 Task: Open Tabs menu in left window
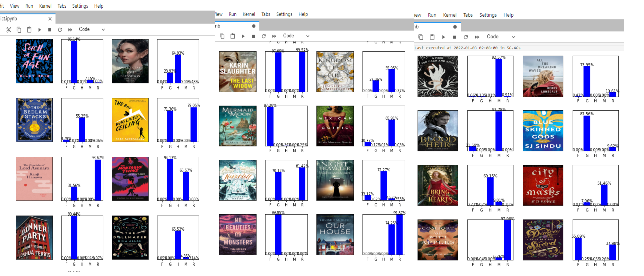62,6
